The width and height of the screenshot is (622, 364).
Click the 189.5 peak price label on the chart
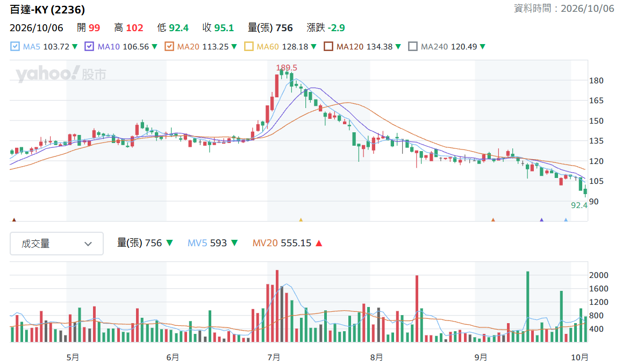click(x=287, y=68)
